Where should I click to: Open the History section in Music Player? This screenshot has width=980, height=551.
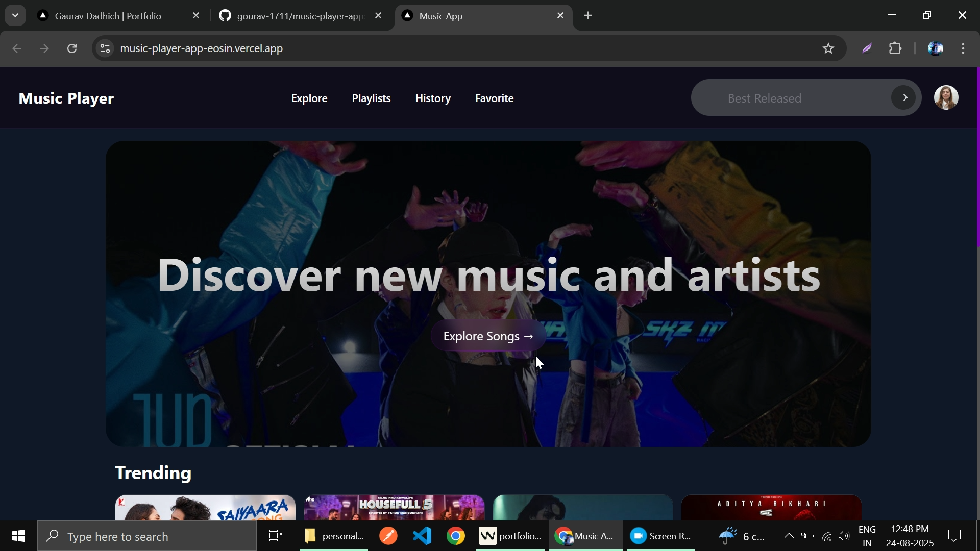click(432, 98)
